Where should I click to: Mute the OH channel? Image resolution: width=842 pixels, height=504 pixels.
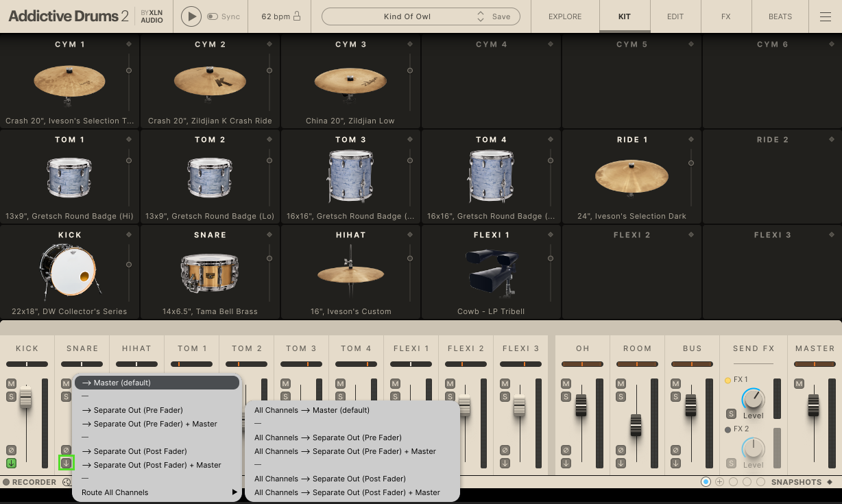coord(566,383)
